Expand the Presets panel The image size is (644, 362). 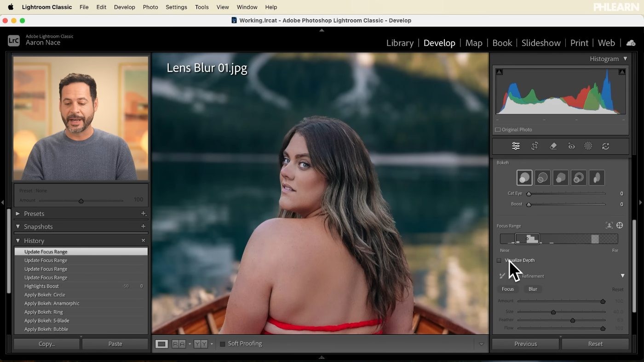pyautogui.click(x=18, y=214)
